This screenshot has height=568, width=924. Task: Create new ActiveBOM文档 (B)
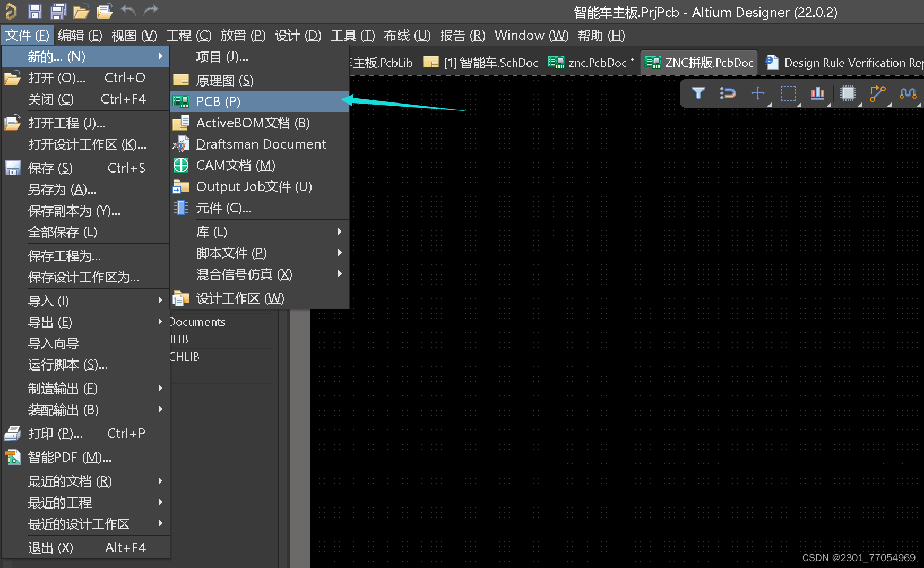(x=260, y=123)
